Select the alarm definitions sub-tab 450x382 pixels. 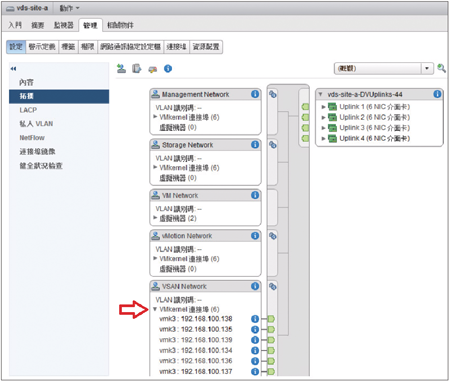[42, 47]
